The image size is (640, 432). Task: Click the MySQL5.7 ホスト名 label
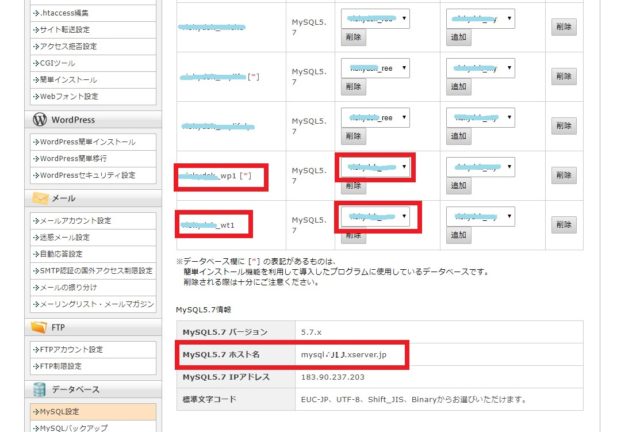(x=221, y=355)
